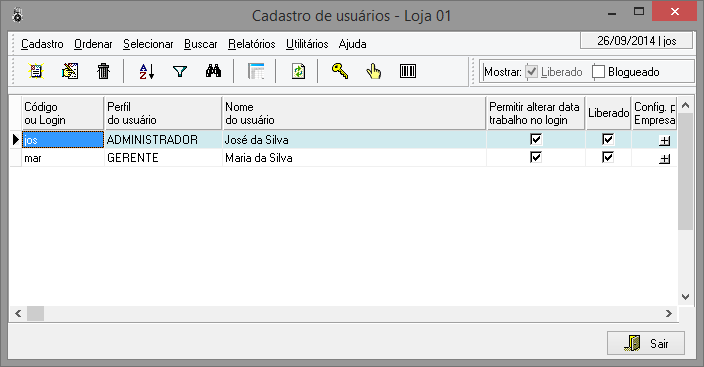The image size is (704, 367).
Task: Click the yellow key password icon
Action: click(x=340, y=71)
